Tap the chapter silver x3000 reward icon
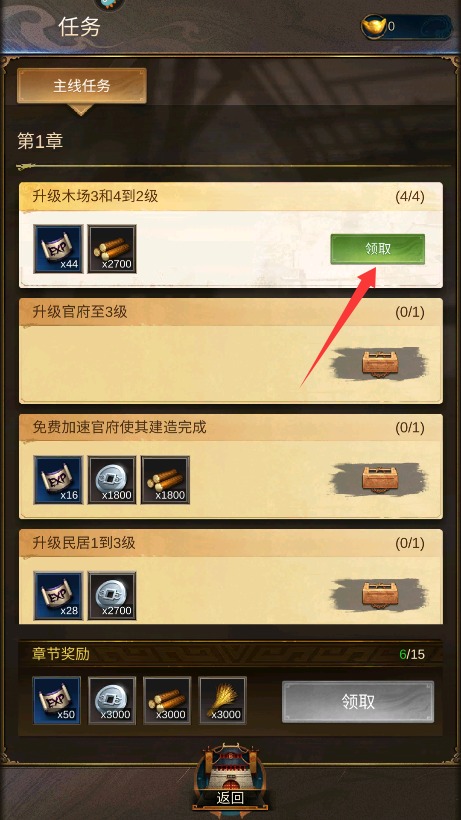 (112, 700)
